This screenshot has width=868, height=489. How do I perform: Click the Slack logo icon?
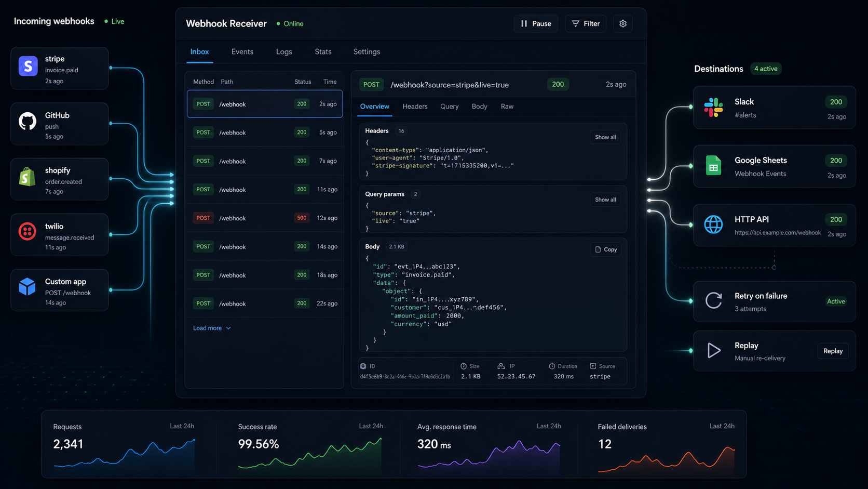point(713,107)
